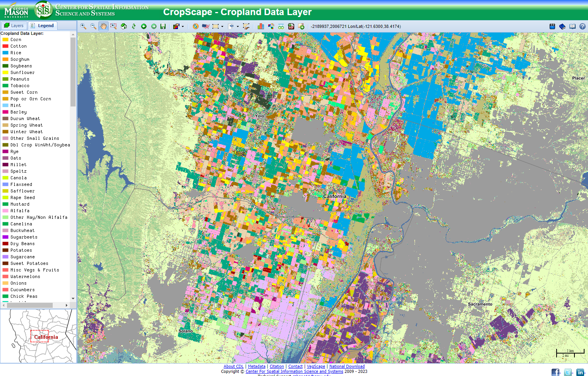Click the Facebook share icon

(x=555, y=372)
